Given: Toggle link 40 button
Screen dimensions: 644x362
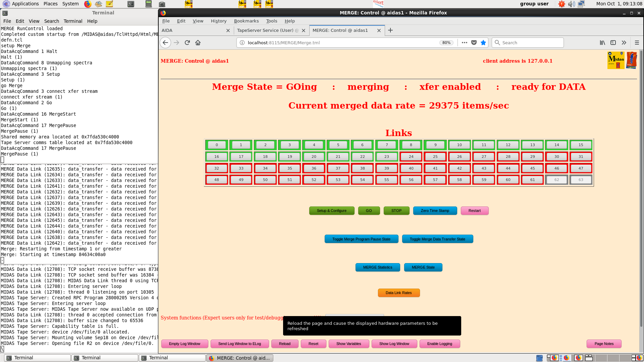Looking at the screenshot, I should 411,168.
